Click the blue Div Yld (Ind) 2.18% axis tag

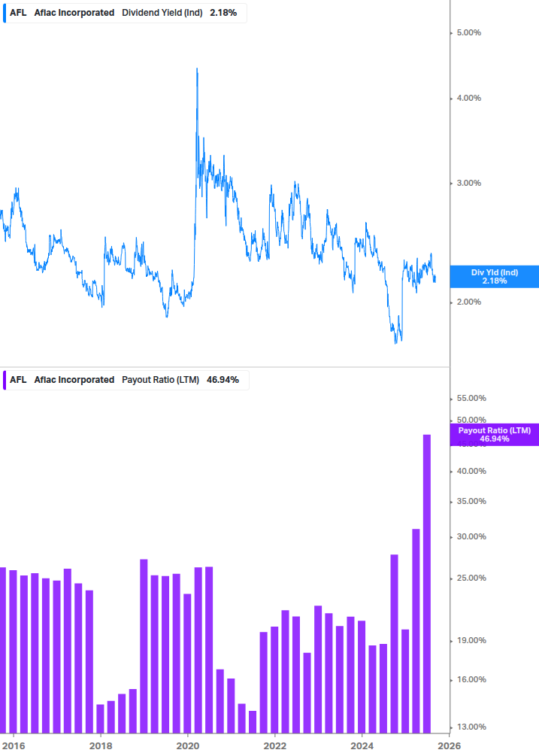coord(494,277)
